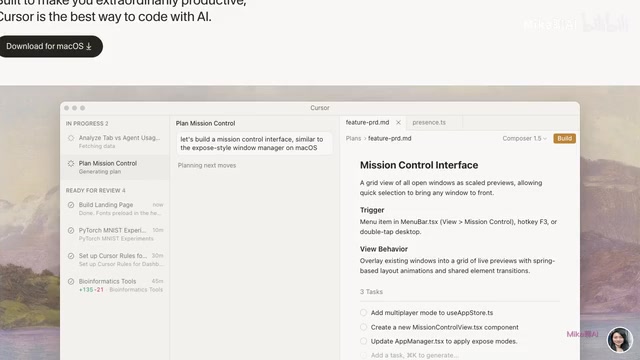Click the presenter avatar thumbnail
The height and width of the screenshot is (360, 640).
620,340
